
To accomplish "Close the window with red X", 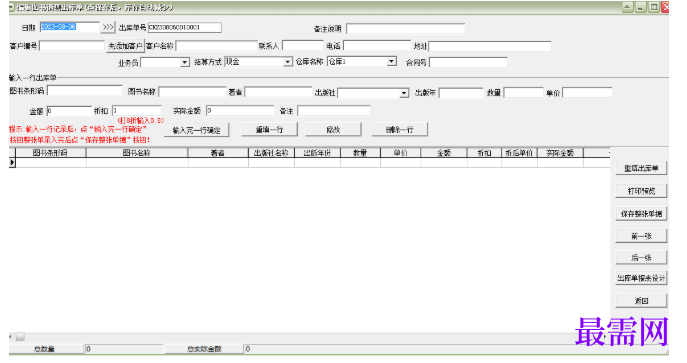I will [666, 7].
